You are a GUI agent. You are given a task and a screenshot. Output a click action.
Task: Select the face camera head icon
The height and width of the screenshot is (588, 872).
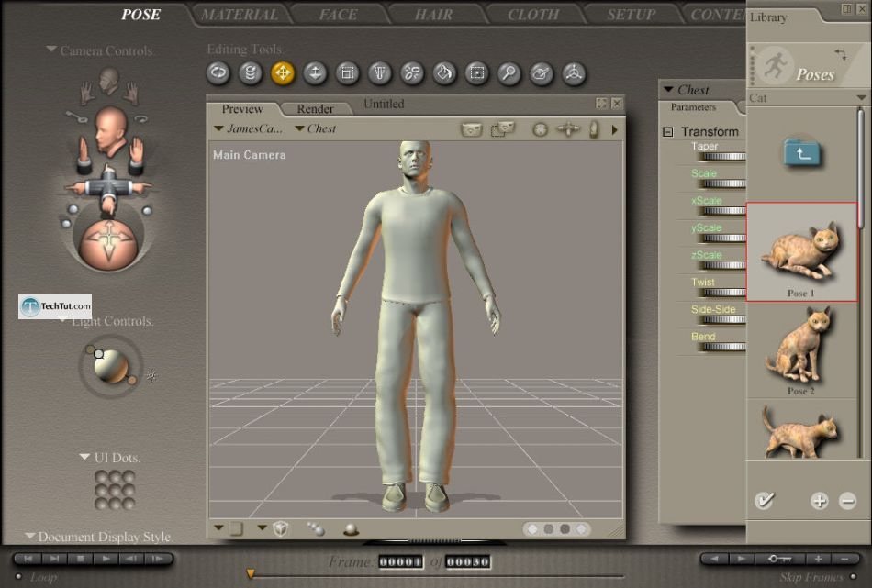pyautogui.click(x=109, y=81)
